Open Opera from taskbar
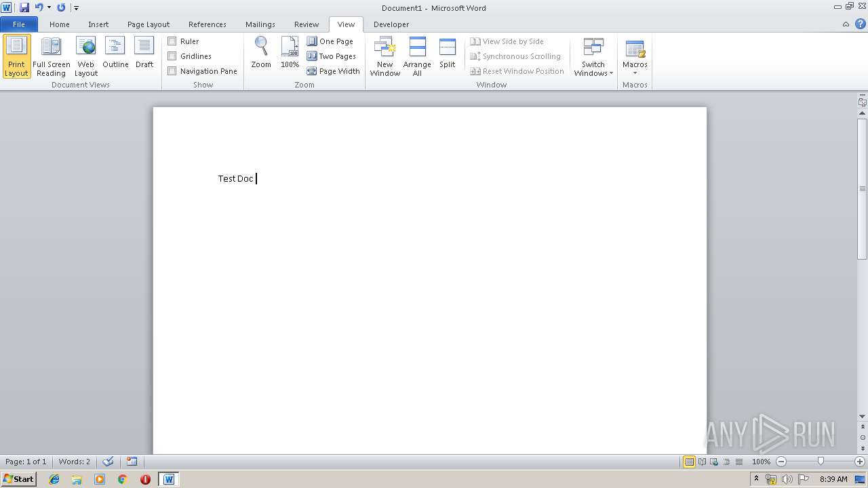This screenshot has width=868, height=488. [x=145, y=479]
